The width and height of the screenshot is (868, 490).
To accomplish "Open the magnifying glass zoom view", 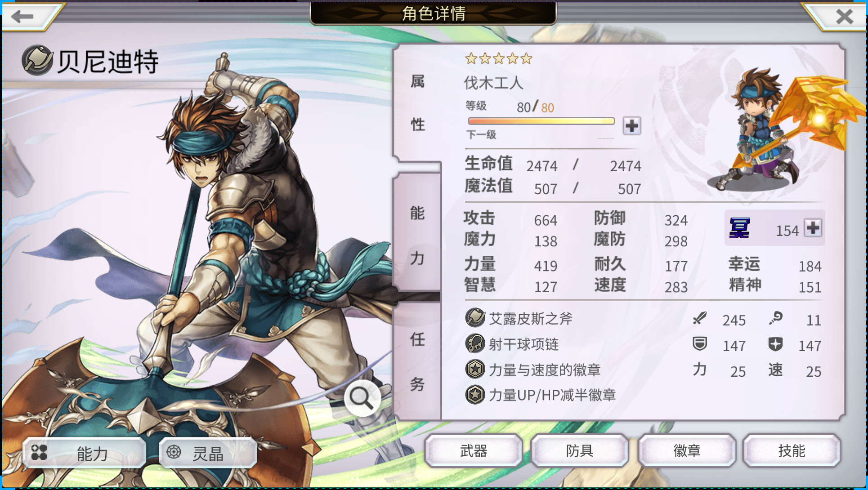I will (x=361, y=398).
